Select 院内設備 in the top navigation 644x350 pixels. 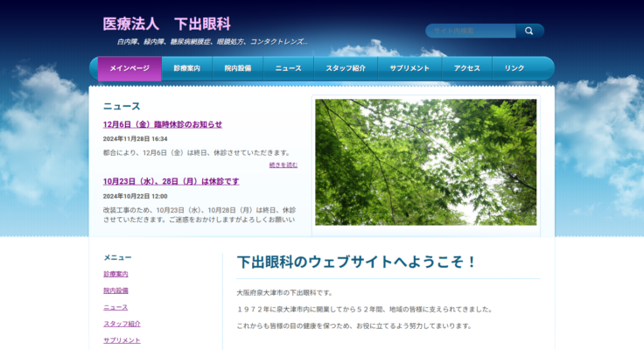pyautogui.click(x=237, y=68)
